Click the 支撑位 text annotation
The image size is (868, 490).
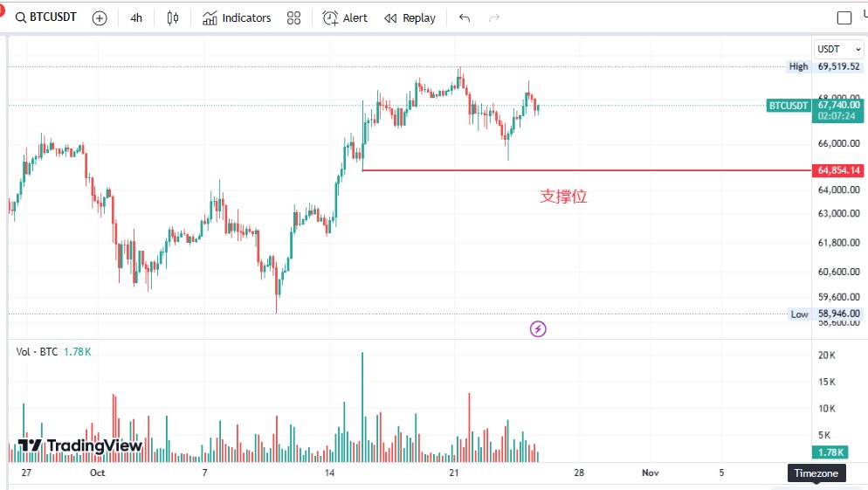(x=563, y=197)
